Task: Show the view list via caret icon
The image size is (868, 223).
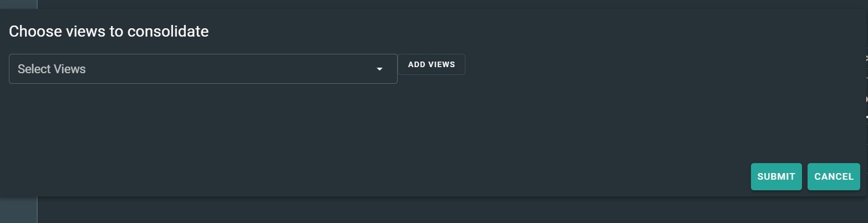Action: (379, 69)
